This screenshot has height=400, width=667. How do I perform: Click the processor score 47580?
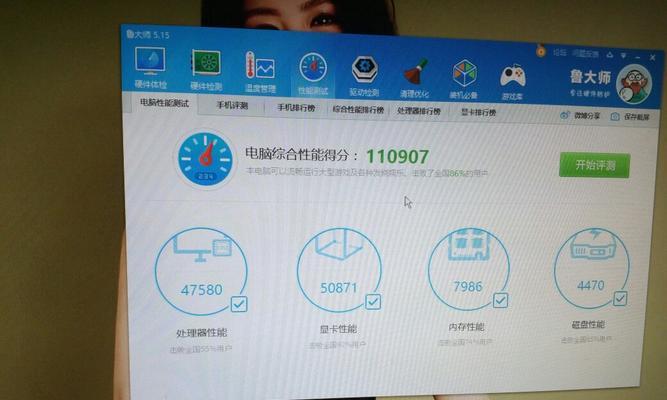tap(202, 290)
